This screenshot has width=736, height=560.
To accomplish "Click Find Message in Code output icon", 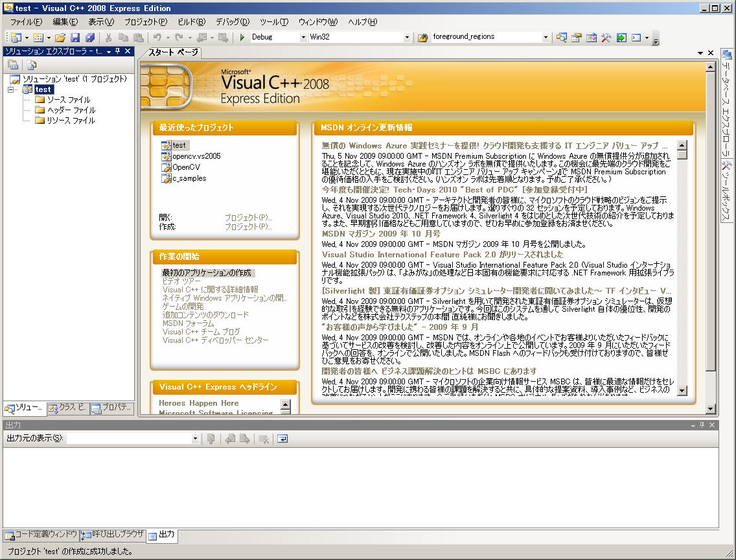I will coord(211,439).
